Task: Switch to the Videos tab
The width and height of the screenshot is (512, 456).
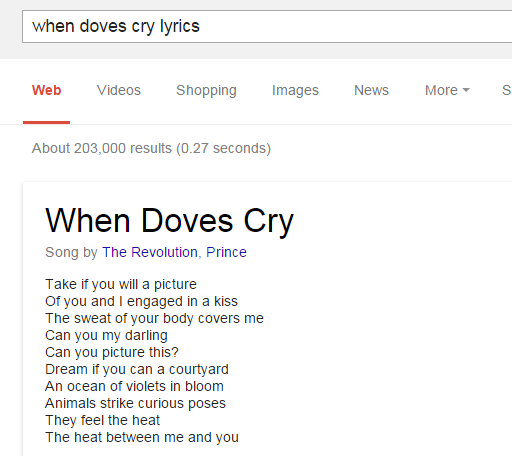Action: (x=119, y=90)
